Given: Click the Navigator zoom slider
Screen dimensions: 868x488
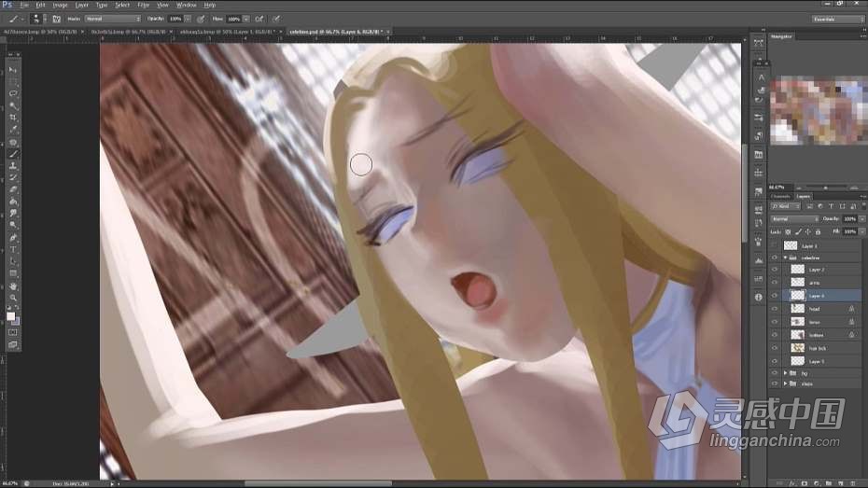Looking at the screenshot, I should (825, 188).
